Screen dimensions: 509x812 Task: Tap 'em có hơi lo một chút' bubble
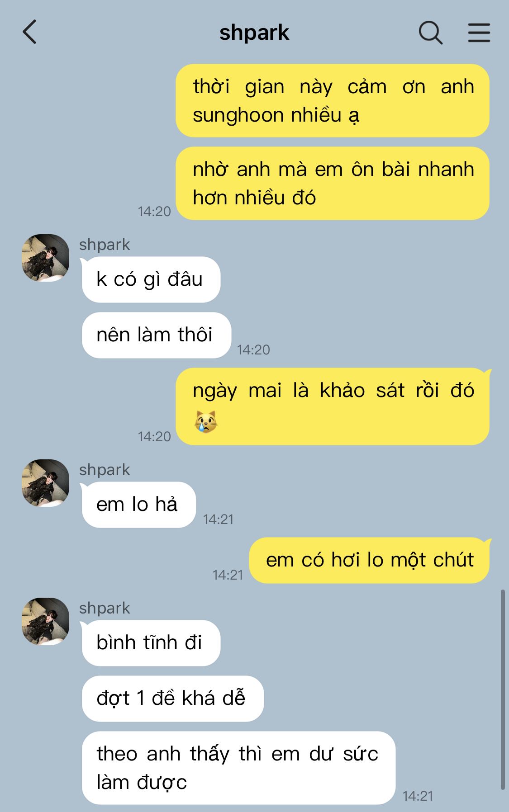[369, 560]
